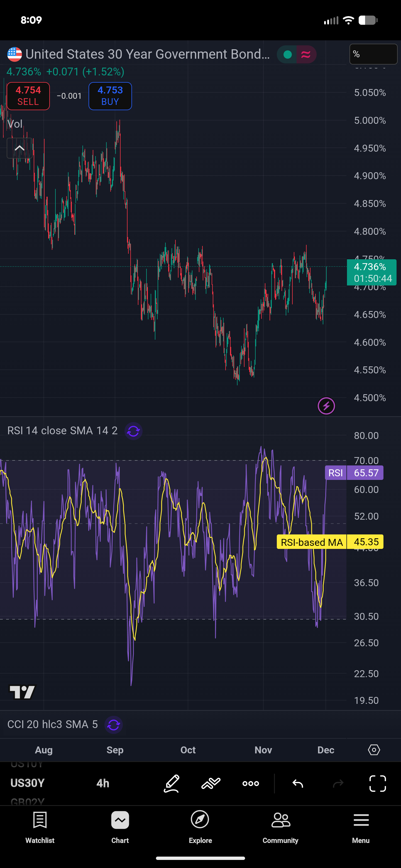The image size is (401, 868).
Task: Tap the RSI 65.57 value label
Action: (x=354, y=473)
